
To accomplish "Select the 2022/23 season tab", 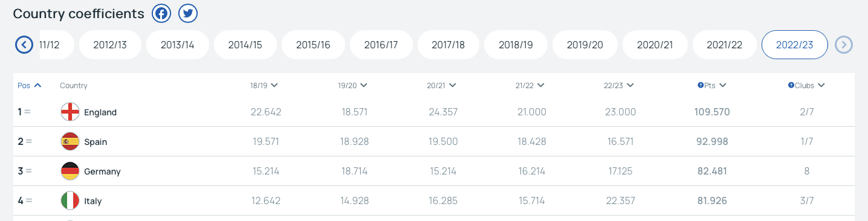I will tap(794, 45).
